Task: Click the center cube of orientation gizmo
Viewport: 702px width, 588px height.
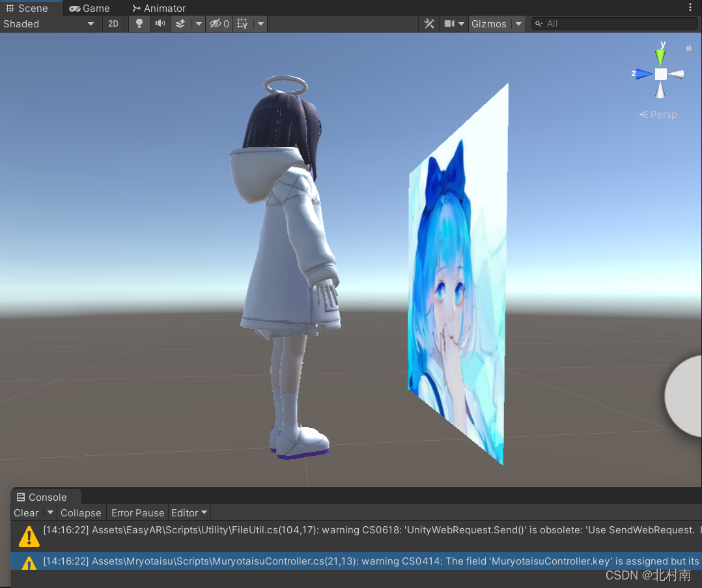Action: pyautogui.click(x=661, y=74)
